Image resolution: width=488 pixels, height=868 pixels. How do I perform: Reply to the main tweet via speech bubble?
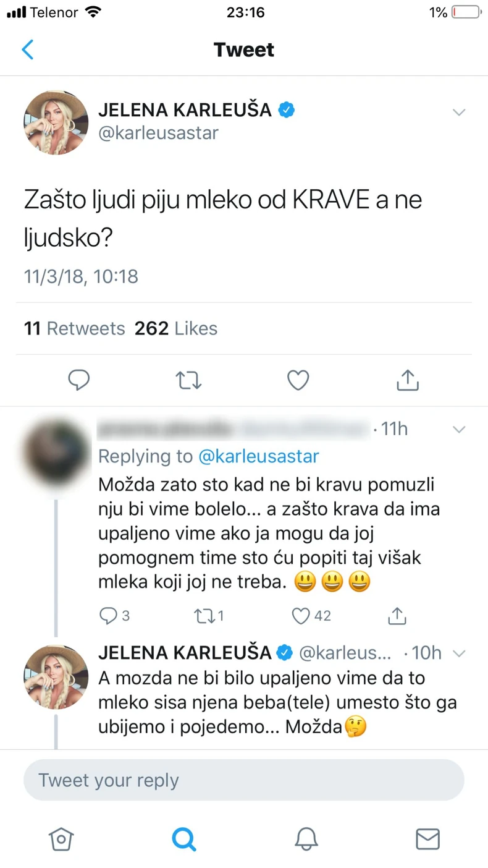[78, 380]
